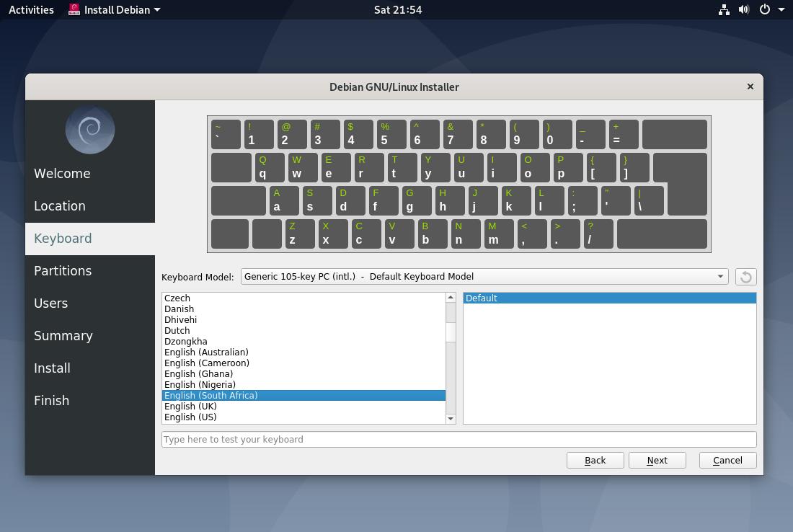Click the P key on keyboard preview
The height and width of the screenshot is (532, 793).
(x=568, y=167)
